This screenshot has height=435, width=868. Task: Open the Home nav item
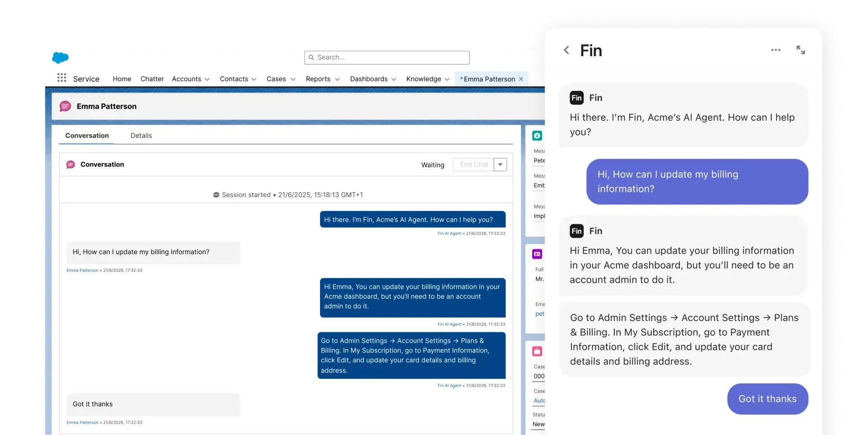click(x=122, y=79)
